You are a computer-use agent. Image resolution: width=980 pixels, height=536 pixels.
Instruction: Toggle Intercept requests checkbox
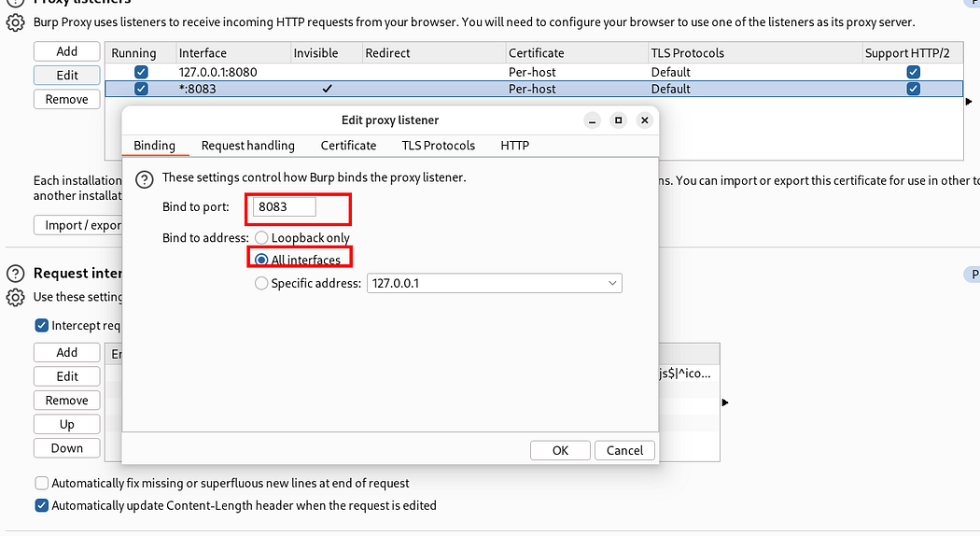coord(42,325)
